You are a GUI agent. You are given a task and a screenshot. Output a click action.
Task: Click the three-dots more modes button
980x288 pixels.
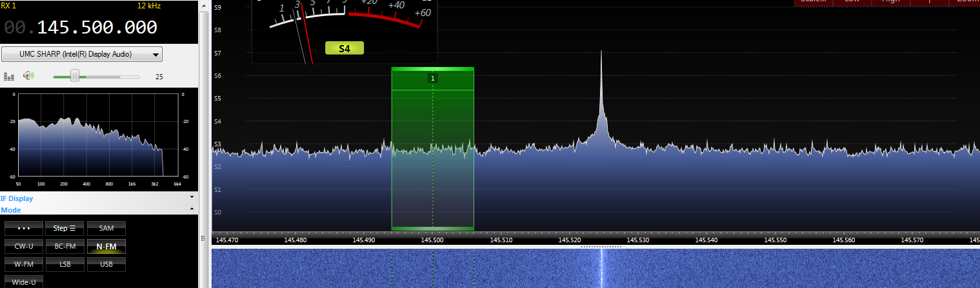24,228
